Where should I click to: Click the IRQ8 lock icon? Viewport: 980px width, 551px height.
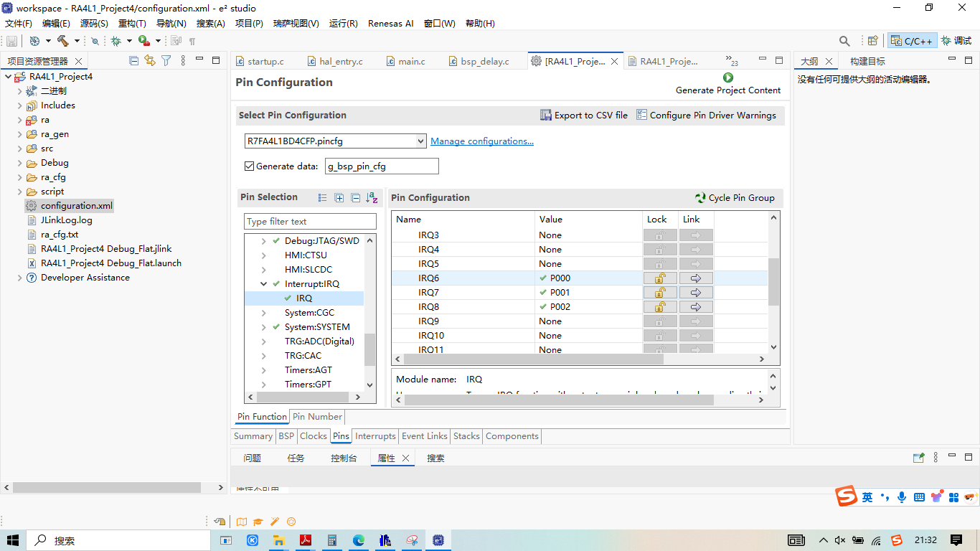(660, 307)
